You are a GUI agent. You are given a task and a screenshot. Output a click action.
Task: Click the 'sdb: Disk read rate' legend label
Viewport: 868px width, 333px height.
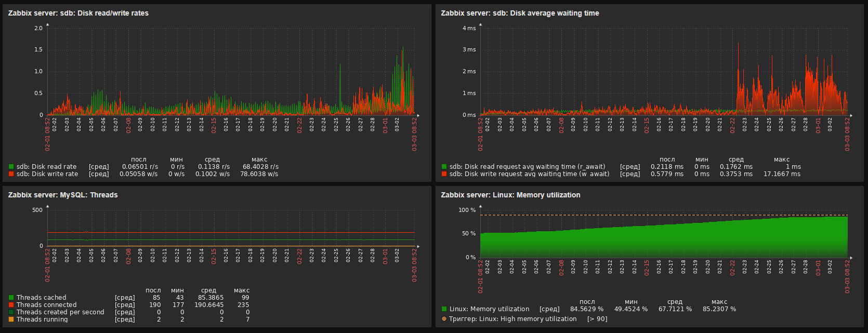coord(46,167)
